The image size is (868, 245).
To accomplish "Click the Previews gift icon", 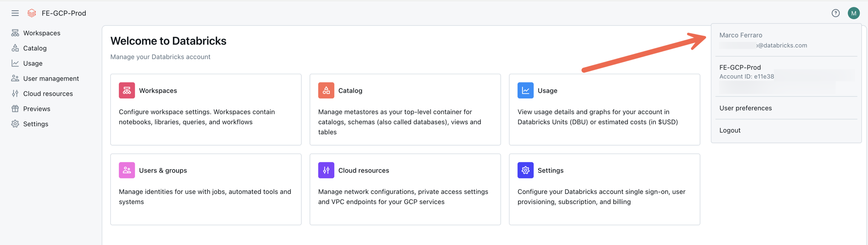I will (x=15, y=109).
